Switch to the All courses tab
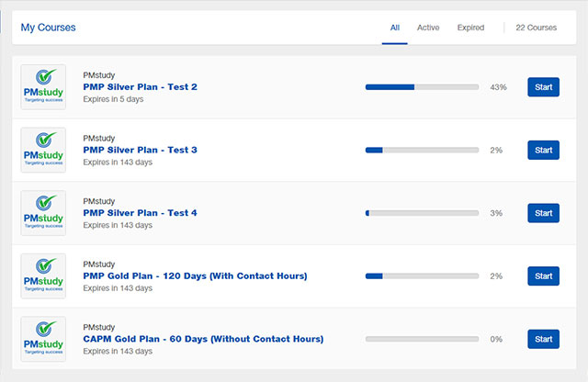 click(395, 28)
